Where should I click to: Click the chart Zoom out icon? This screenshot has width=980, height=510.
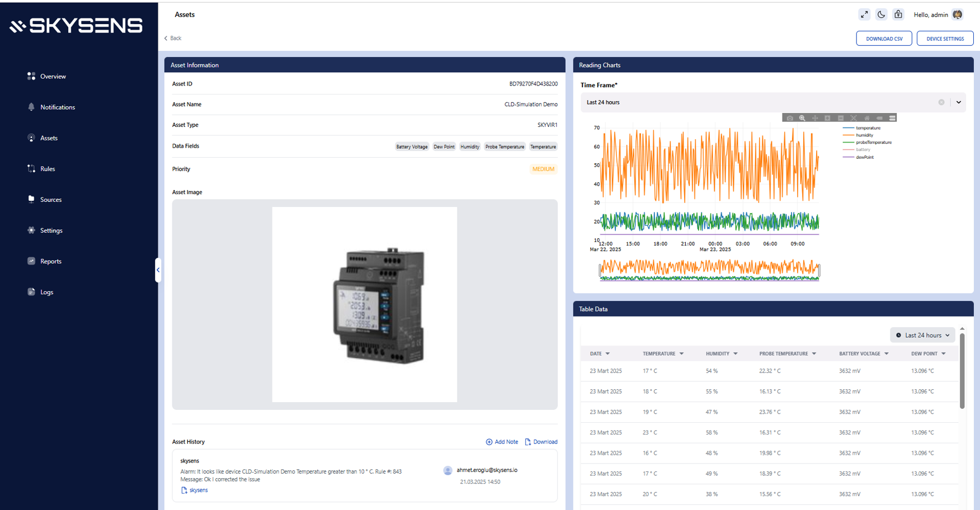[x=841, y=118]
